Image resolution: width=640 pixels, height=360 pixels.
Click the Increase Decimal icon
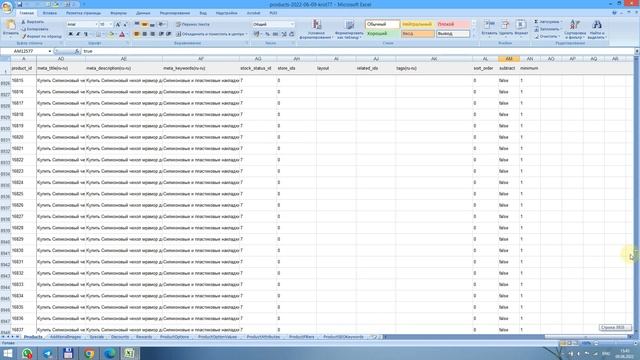point(284,34)
